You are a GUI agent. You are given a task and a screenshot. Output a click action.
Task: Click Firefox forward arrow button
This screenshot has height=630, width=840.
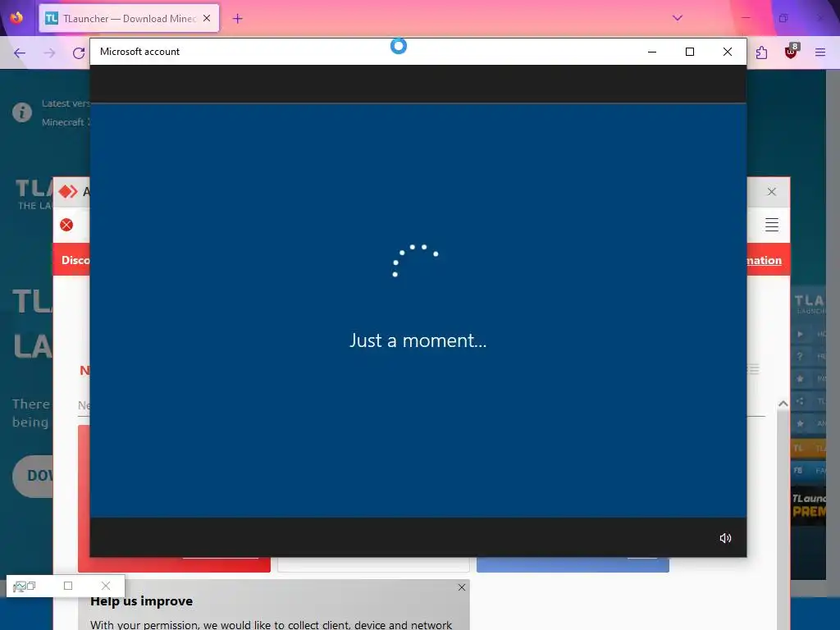(49, 52)
